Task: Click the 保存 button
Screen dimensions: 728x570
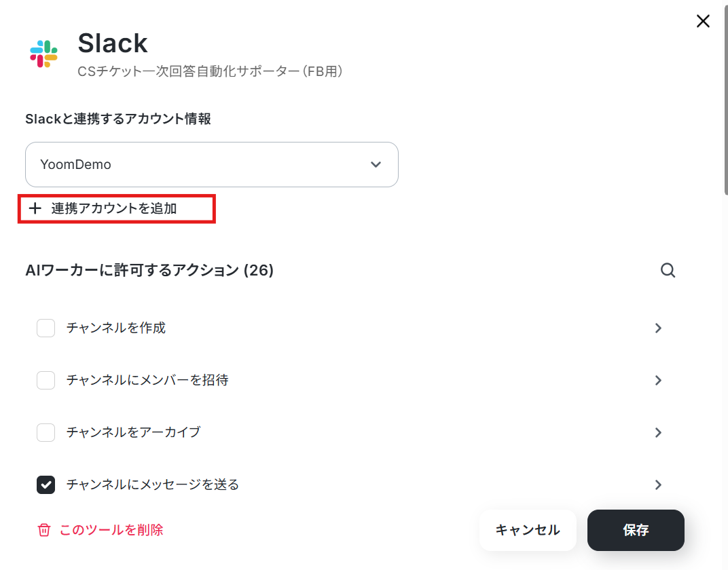Action: click(x=636, y=530)
